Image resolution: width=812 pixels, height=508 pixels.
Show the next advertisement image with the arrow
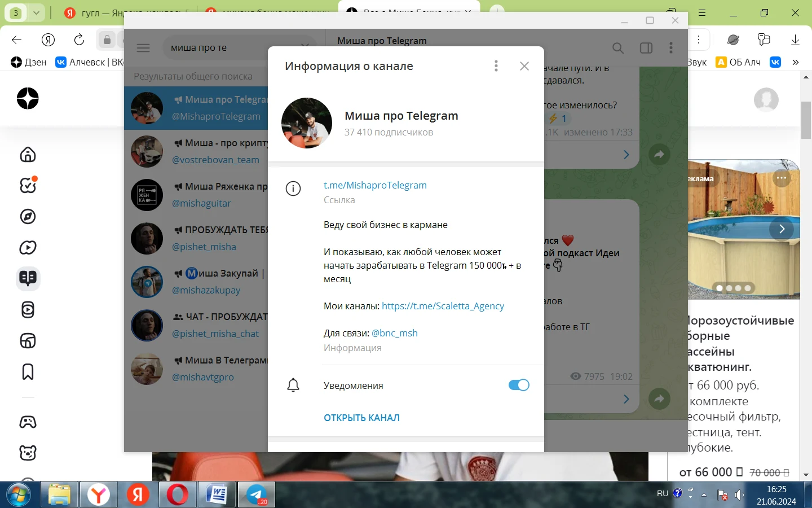coord(782,229)
